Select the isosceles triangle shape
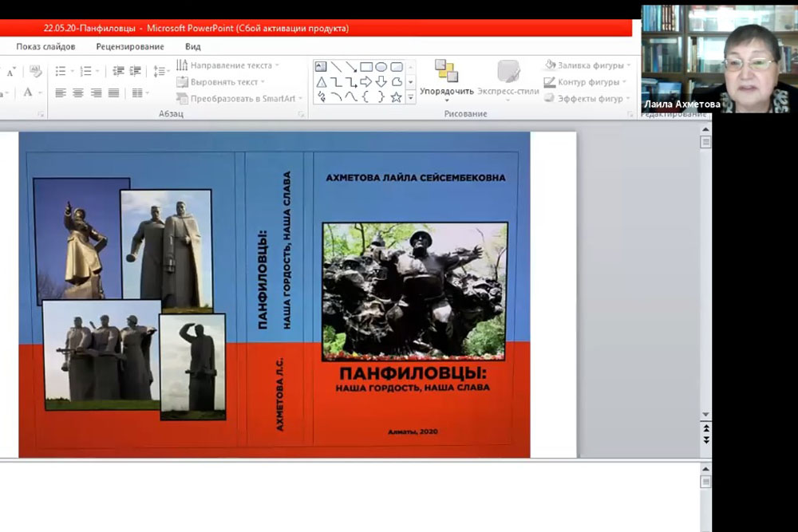The height and width of the screenshot is (532, 798). tap(321, 82)
